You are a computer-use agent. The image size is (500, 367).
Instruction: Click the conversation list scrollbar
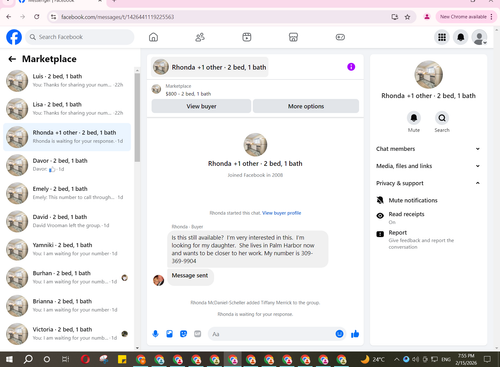coord(137,117)
